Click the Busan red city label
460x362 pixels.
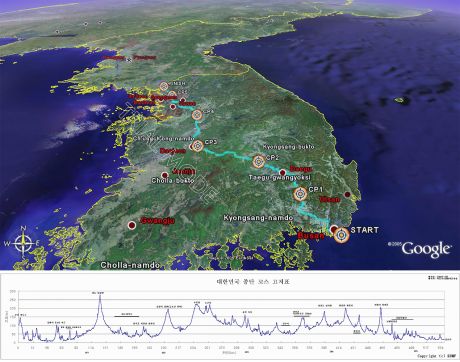[x=311, y=236]
